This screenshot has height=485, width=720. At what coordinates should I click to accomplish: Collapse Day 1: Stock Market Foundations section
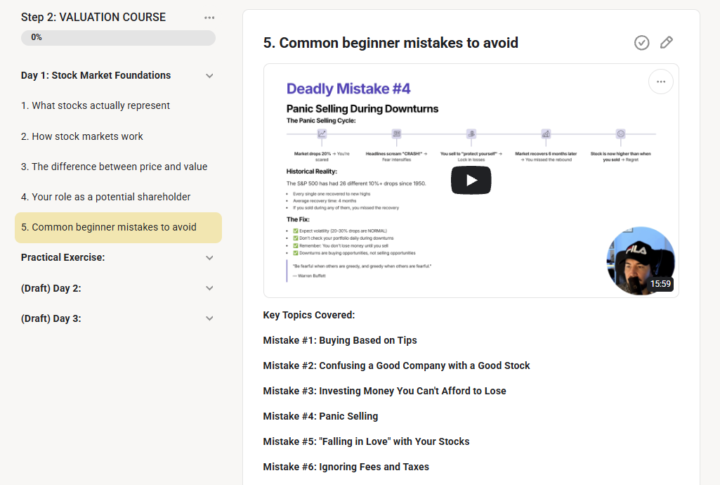(209, 76)
